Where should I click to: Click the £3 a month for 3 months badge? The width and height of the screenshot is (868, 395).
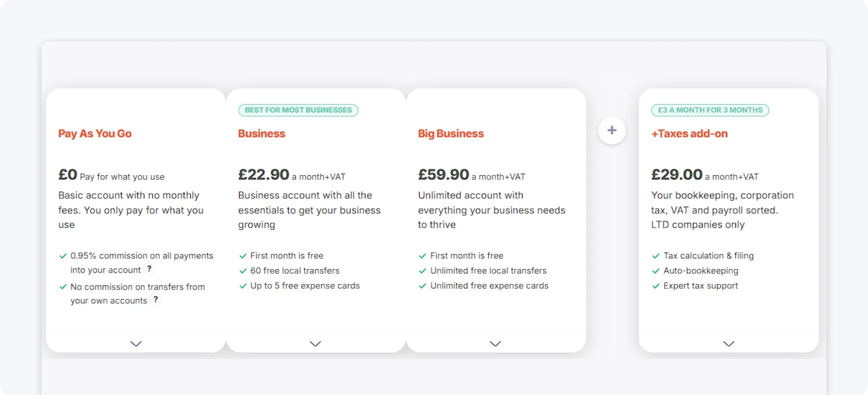pyautogui.click(x=710, y=110)
